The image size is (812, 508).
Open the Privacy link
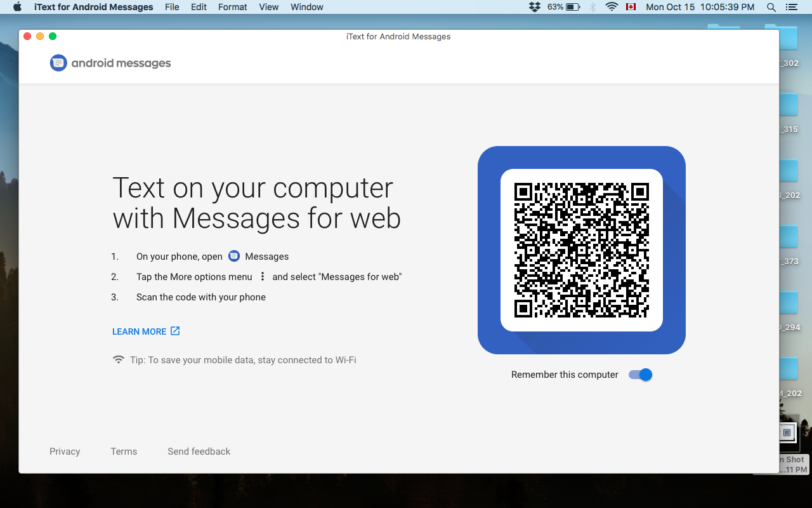coord(65,451)
